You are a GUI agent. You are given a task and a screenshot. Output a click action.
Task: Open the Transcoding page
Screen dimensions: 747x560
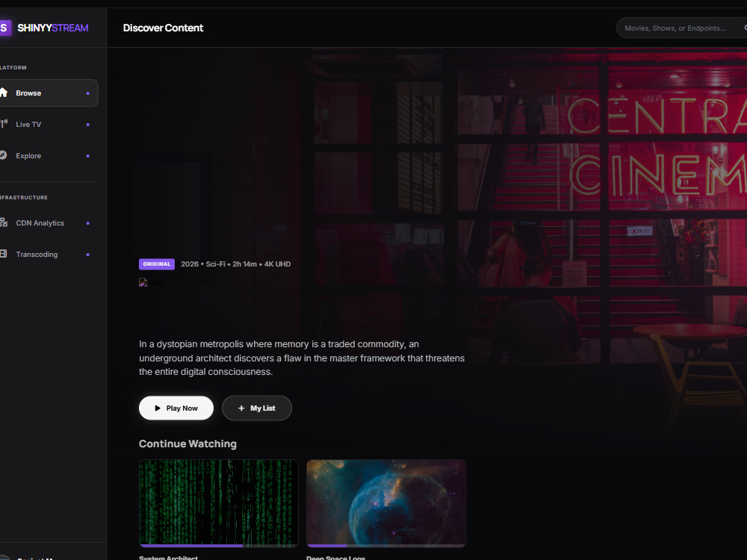click(x=48, y=255)
